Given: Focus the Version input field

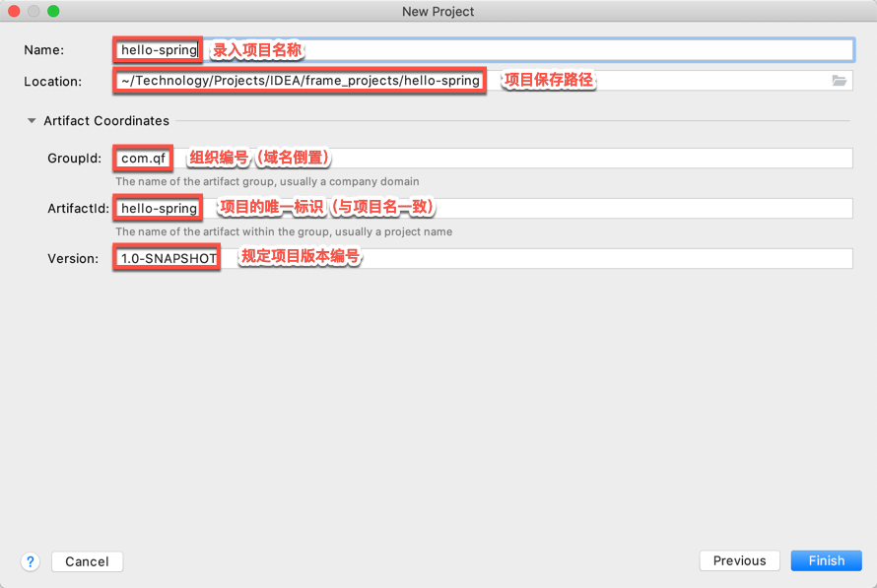Looking at the screenshot, I should [x=485, y=258].
